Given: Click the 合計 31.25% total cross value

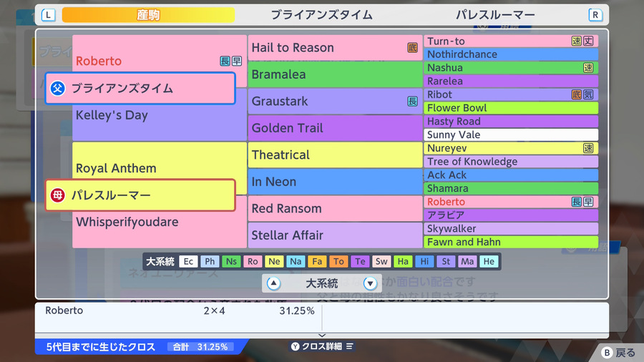Looking at the screenshot, I should click(200, 347).
